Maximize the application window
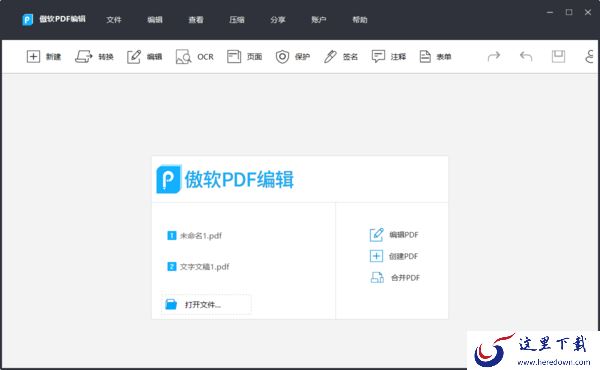This screenshot has height=370, width=600. coord(569,12)
